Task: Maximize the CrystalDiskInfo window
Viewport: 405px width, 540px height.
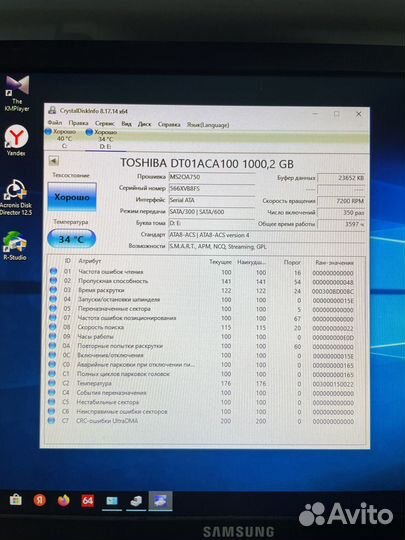Action: point(337,114)
